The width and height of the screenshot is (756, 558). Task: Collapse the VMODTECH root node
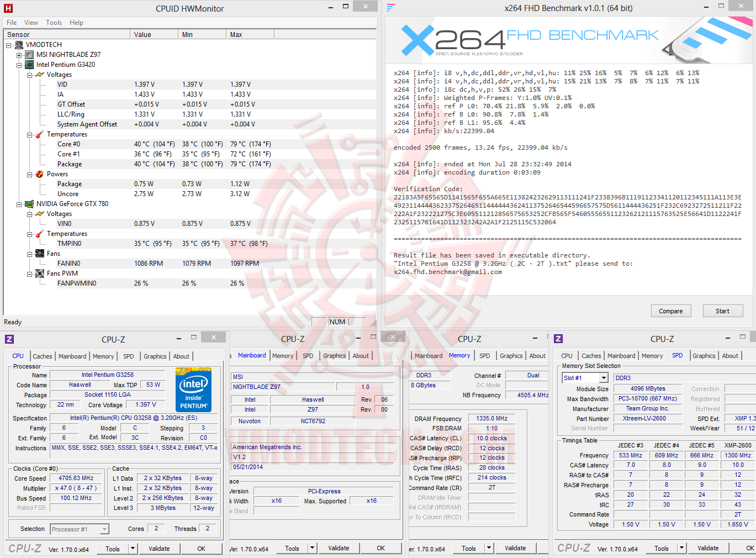click(x=9, y=45)
